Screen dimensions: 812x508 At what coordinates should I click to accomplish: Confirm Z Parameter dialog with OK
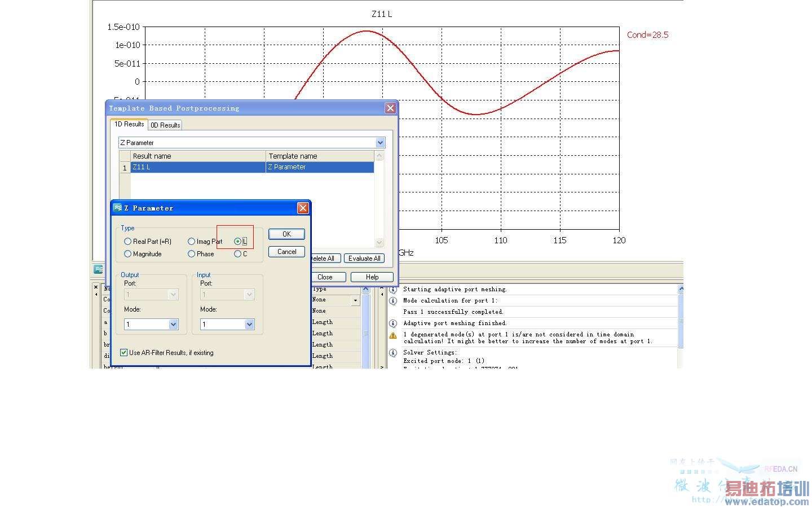coord(286,234)
